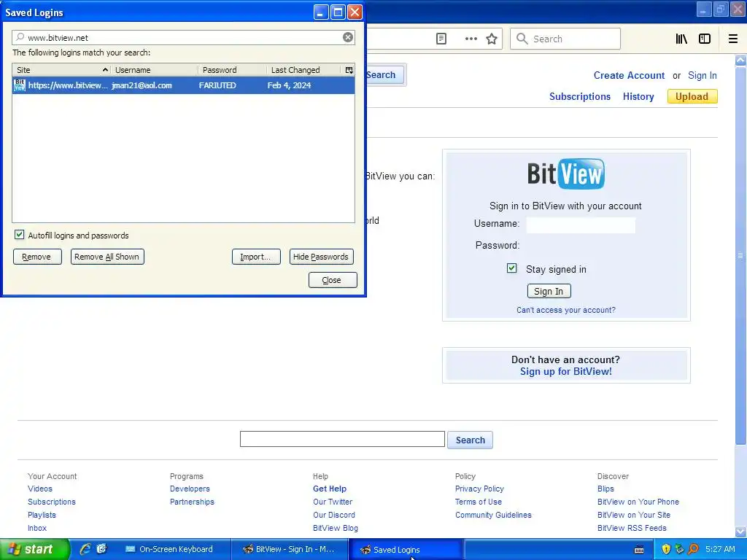Image resolution: width=747 pixels, height=560 pixels.
Task: Click the orange magnifier tray icon
Action: 693,549
